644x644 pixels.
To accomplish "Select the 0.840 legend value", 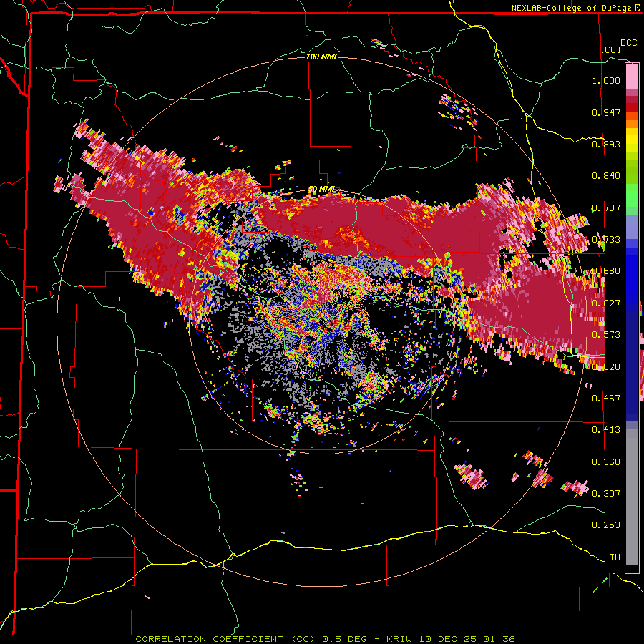I will pos(606,176).
